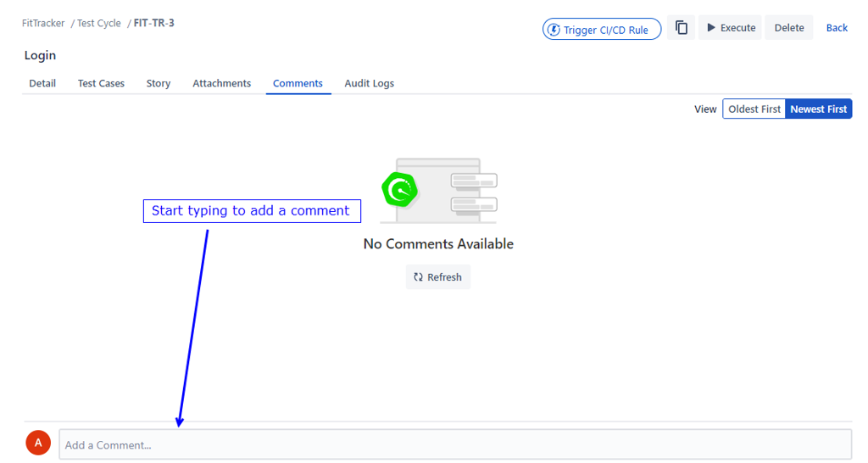Open the Detail tab
The height and width of the screenshot is (463, 868).
coord(42,83)
